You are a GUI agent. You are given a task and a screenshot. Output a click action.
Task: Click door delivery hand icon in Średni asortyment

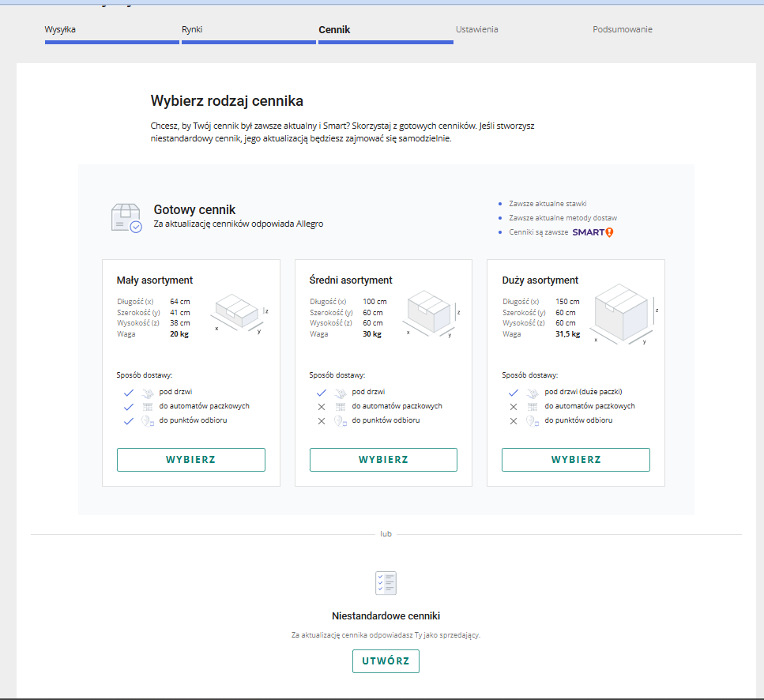[340, 392]
